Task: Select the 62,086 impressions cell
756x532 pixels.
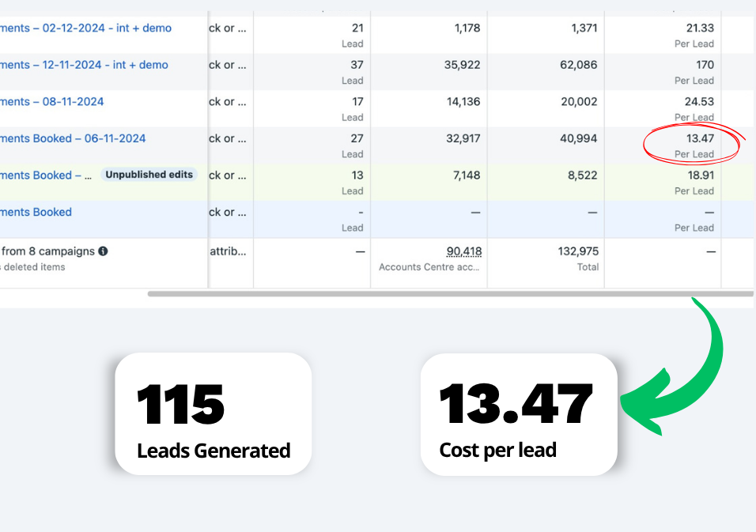Action: (x=579, y=65)
